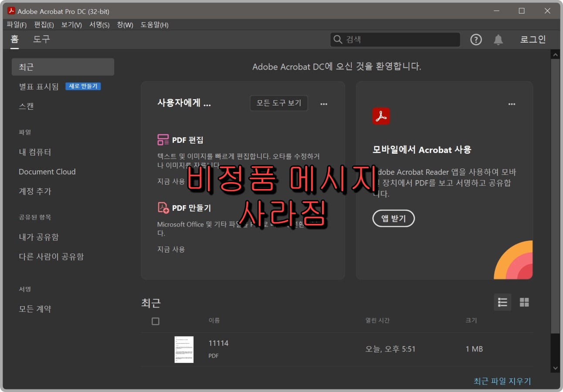Open the 서명(S) menu
Viewport: 563px width, 392px height.
click(99, 25)
